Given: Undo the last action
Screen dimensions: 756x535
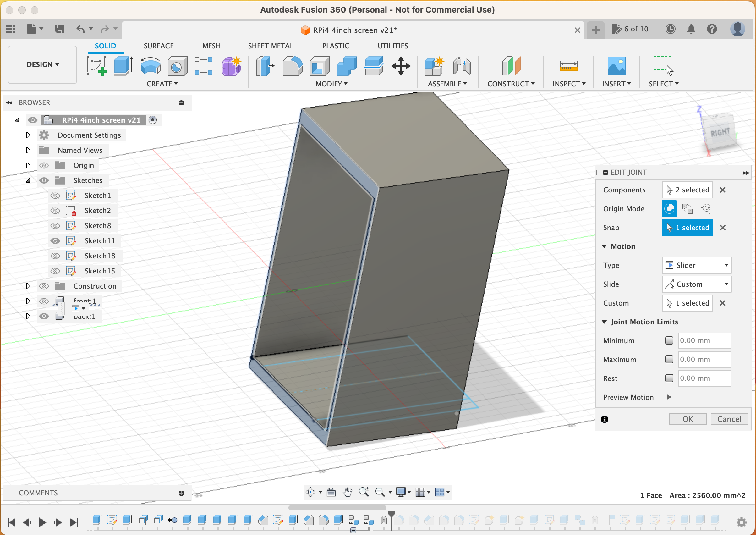Looking at the screenshot, I should [x=80, y=29].
